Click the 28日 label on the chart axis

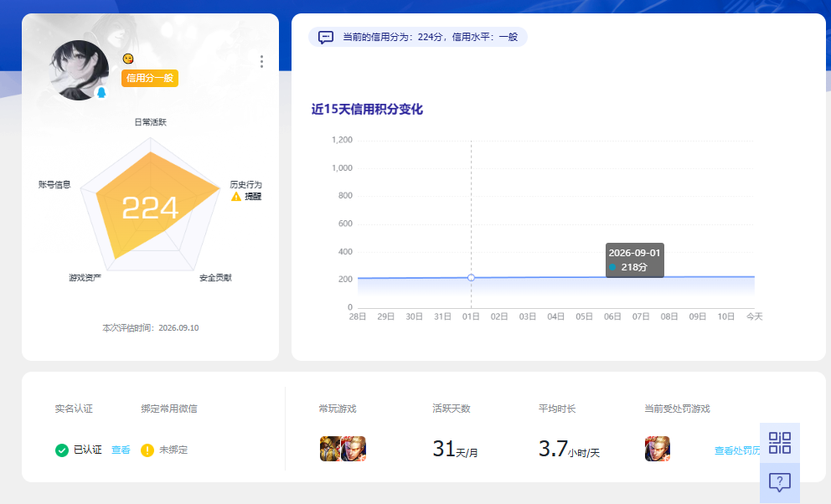click(x=358, y=316)
